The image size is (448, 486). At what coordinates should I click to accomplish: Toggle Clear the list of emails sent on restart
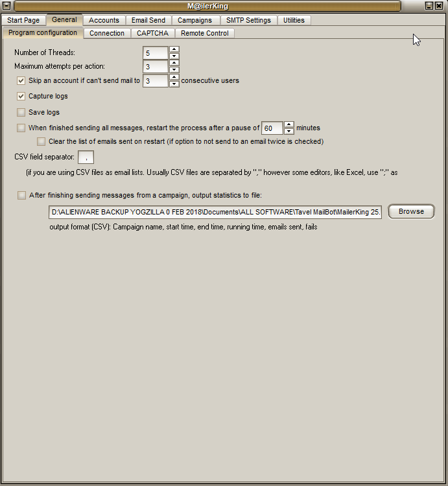[x=41, y=141]
